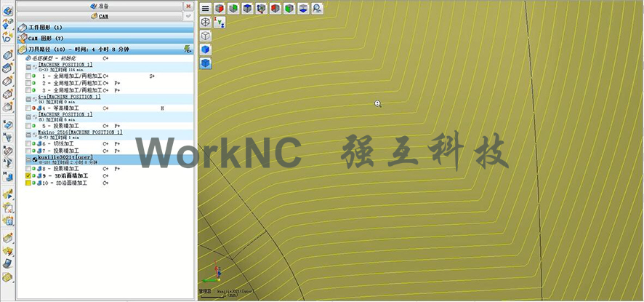Click the M-labelled icon in left toolbar
The width and height of the screenshot is (644, 302).
pos(8,176)
